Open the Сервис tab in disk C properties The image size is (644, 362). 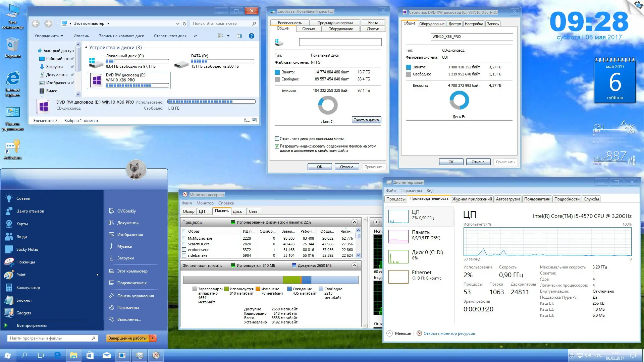308,29
